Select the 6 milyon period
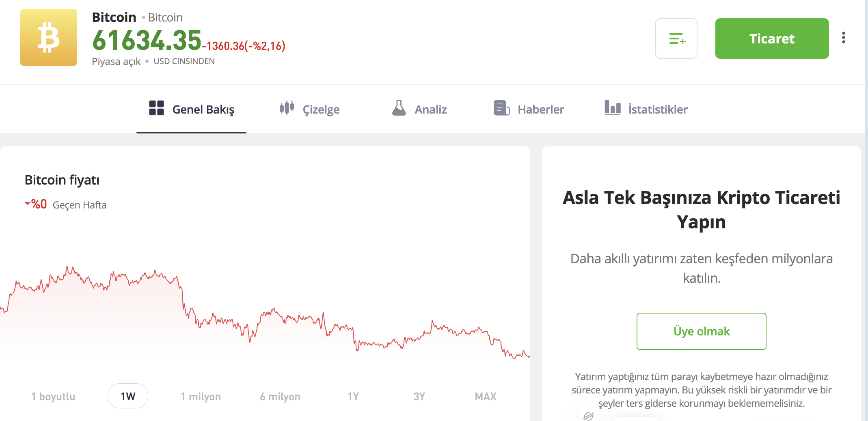Viewport: 868px width, 421px height. click(280, 395)
